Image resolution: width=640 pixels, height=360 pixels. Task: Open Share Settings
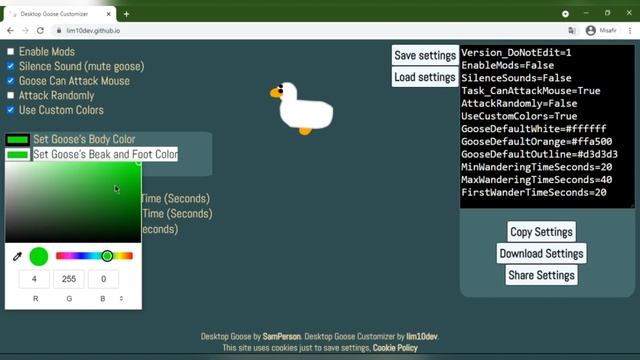point(541,275)
